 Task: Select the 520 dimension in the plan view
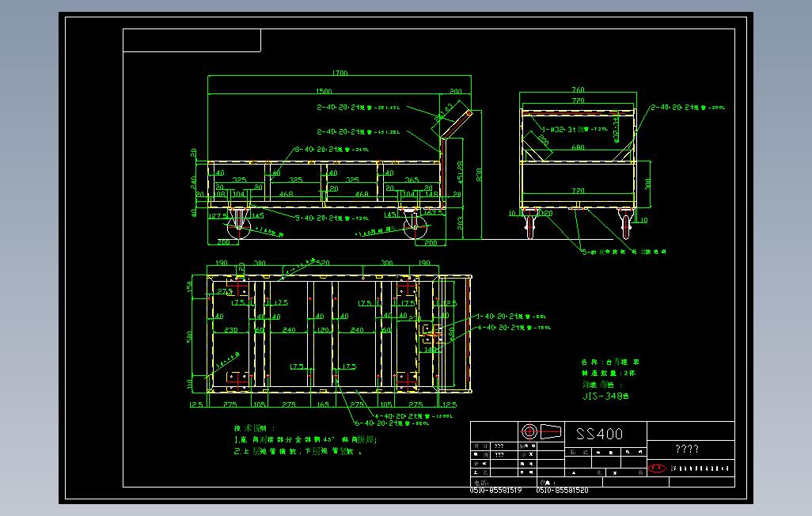[322, 263]
